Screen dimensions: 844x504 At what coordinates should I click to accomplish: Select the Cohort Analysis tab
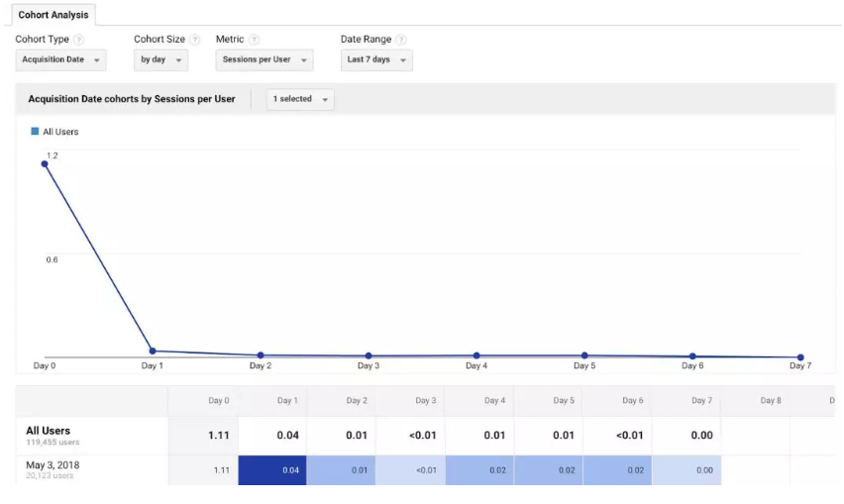click(53, 15)
